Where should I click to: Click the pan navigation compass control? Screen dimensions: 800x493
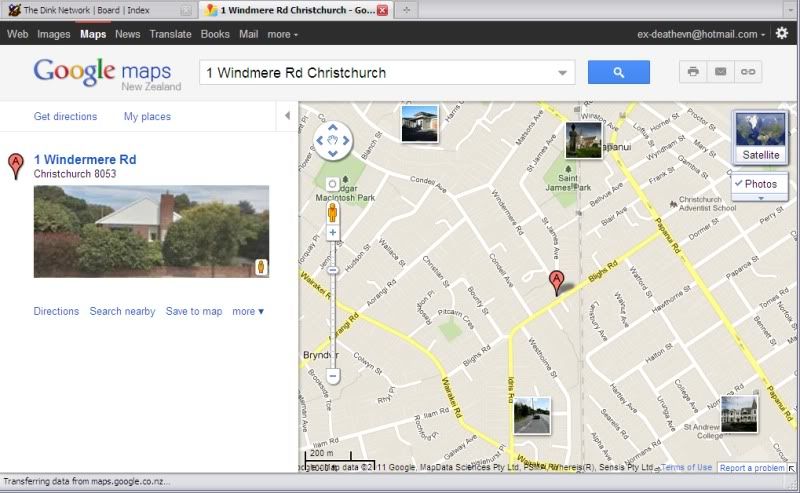click(x=333, y=141)
